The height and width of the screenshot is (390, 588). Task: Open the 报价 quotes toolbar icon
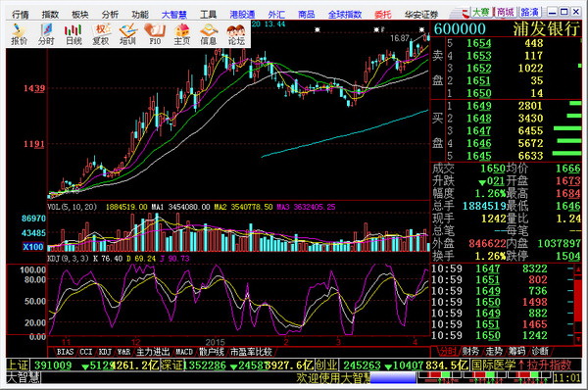[x=19, y=34]
